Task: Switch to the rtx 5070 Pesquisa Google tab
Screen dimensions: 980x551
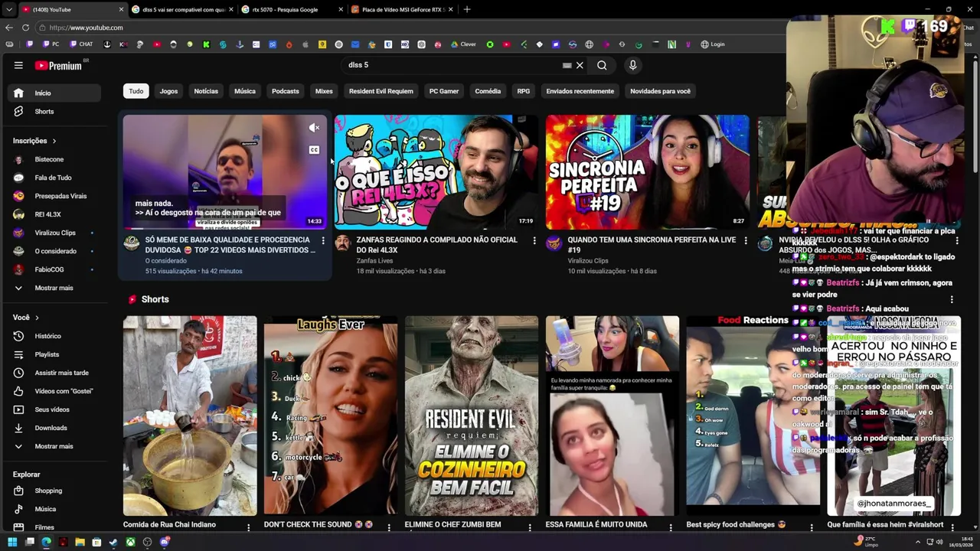Action: [291, 9]
